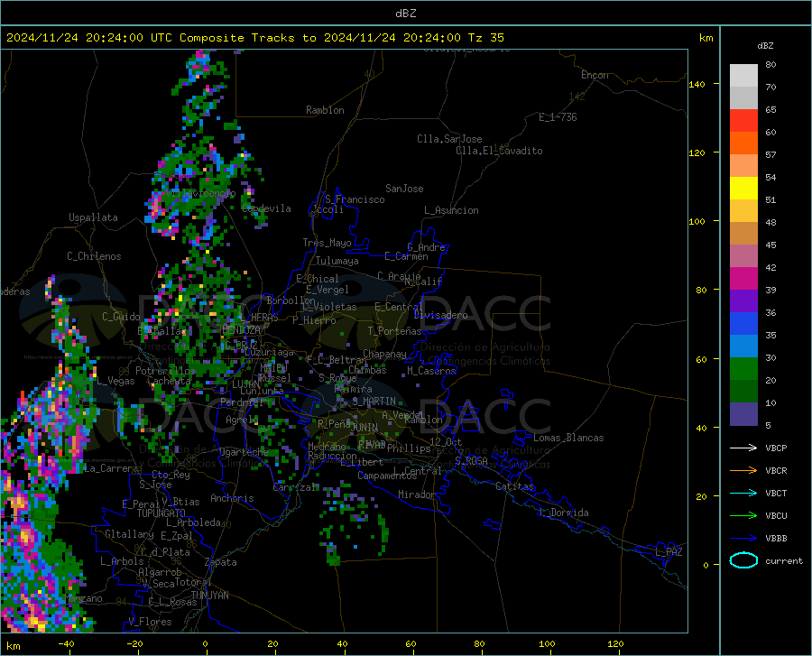Click the 'Lomas_Blancas' place label
The image size is (812, 656).
(x=568, y=438)
